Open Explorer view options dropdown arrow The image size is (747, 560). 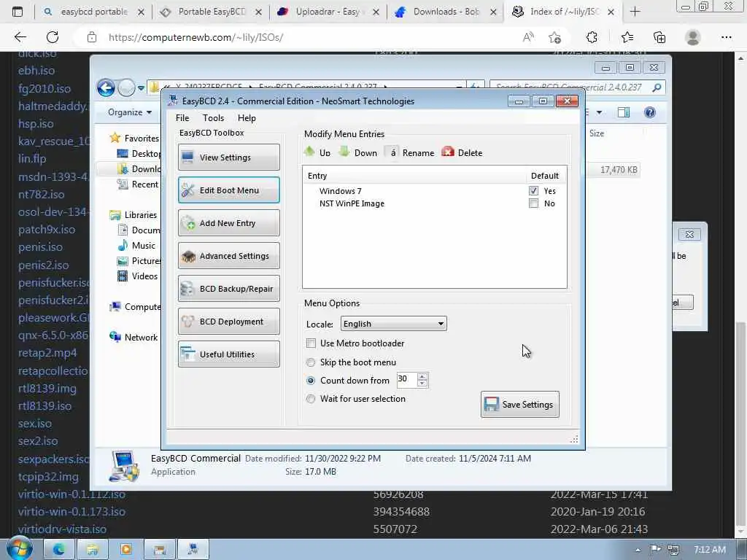[x=600, y=112]
